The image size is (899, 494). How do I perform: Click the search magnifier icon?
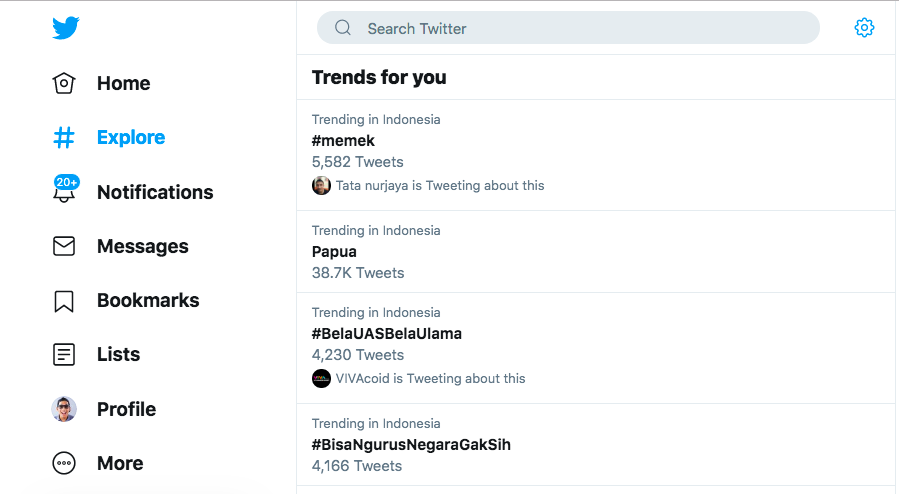(x=343, y=28)
